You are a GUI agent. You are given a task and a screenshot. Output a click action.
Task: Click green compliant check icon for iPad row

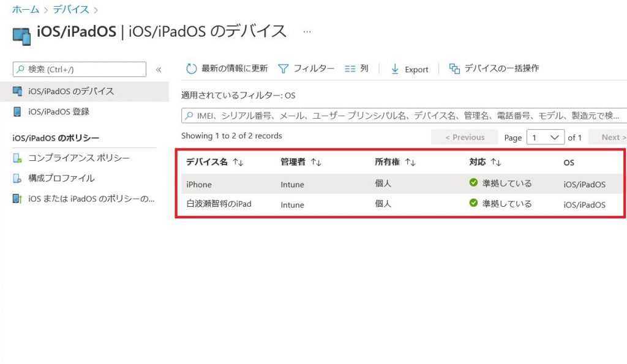click(473, 203)
